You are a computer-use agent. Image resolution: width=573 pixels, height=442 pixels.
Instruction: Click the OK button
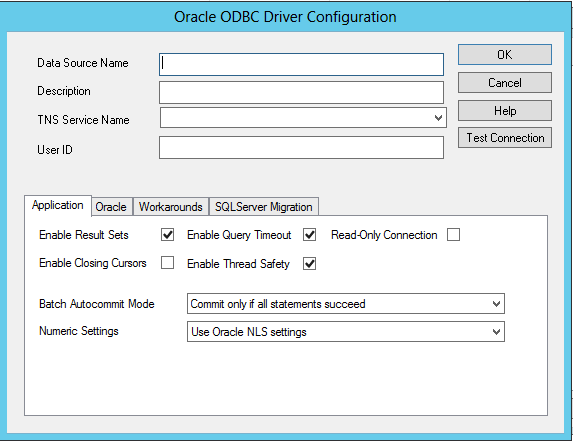point(505,55)
